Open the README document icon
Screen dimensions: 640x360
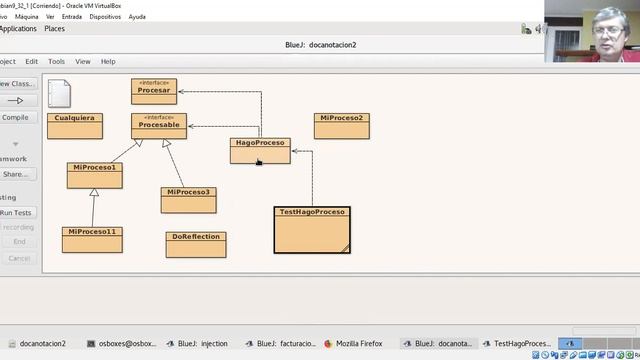pos(59,93)
